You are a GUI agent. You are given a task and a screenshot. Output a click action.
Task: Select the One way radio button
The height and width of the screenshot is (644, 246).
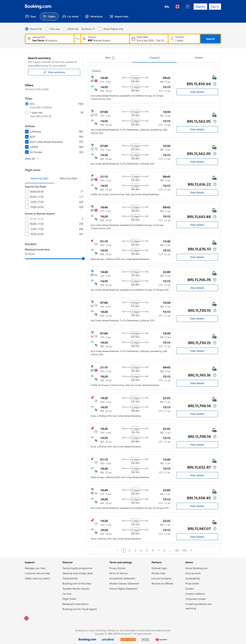(x=47, y=29)
